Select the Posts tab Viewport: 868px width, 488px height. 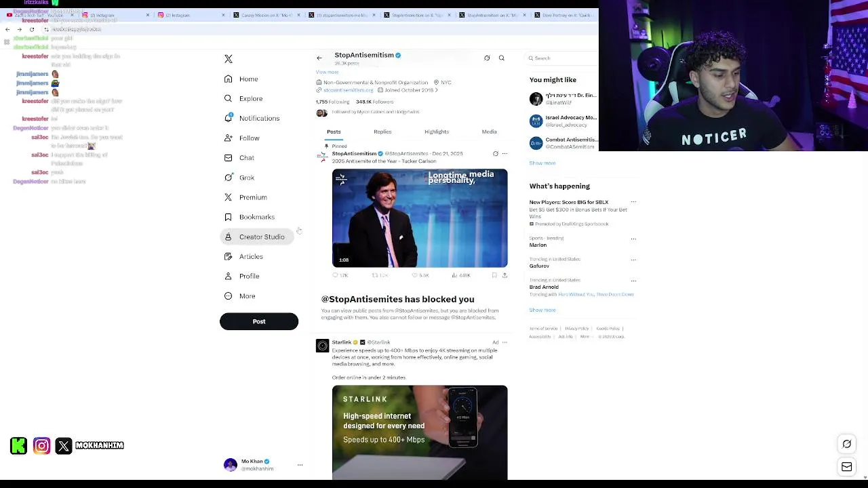point(334,132)
